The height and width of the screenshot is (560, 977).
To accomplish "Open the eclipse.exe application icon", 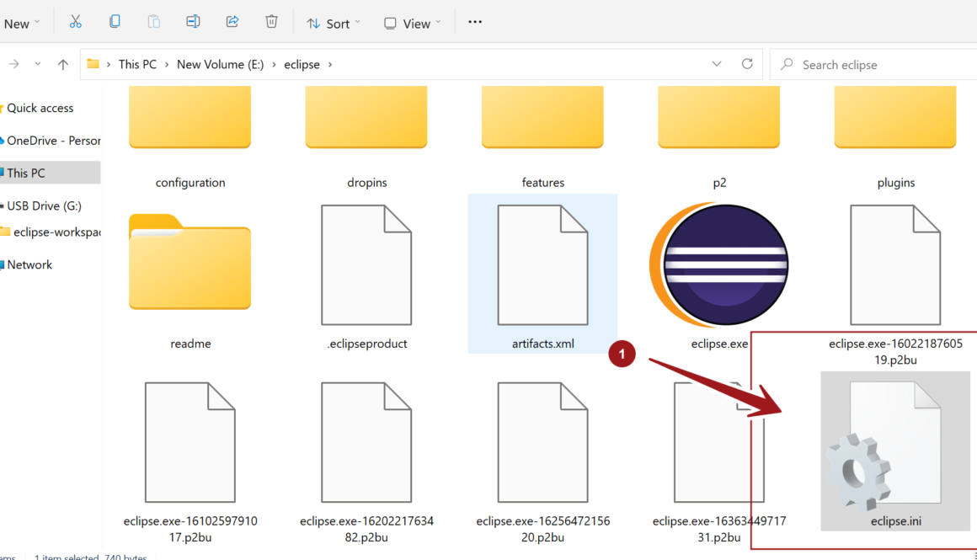I will [x=719, y=264].
